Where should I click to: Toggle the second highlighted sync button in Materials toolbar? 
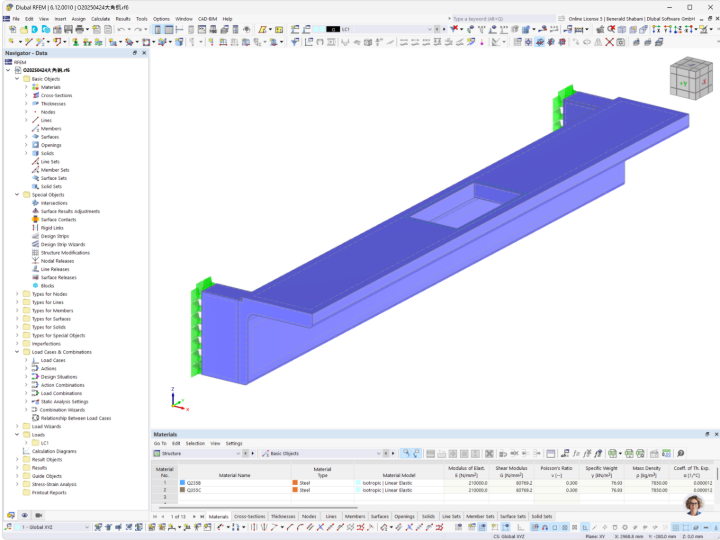416,454
